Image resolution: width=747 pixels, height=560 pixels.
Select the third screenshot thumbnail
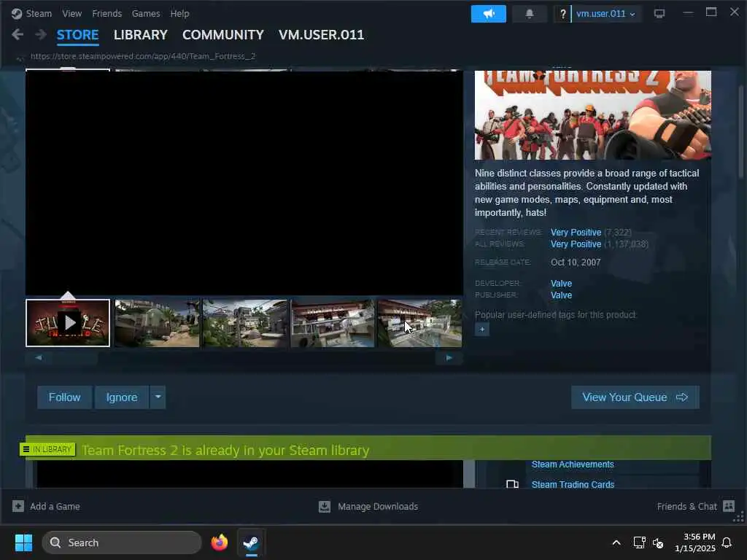tap(245, 323)
